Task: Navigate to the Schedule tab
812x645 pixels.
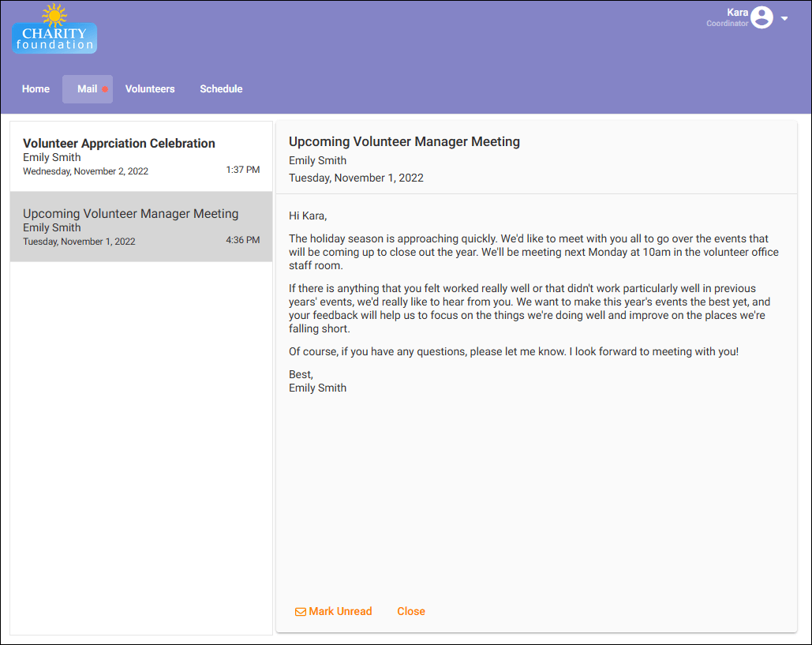Action: pyautogui.click(x=221, y=89)
